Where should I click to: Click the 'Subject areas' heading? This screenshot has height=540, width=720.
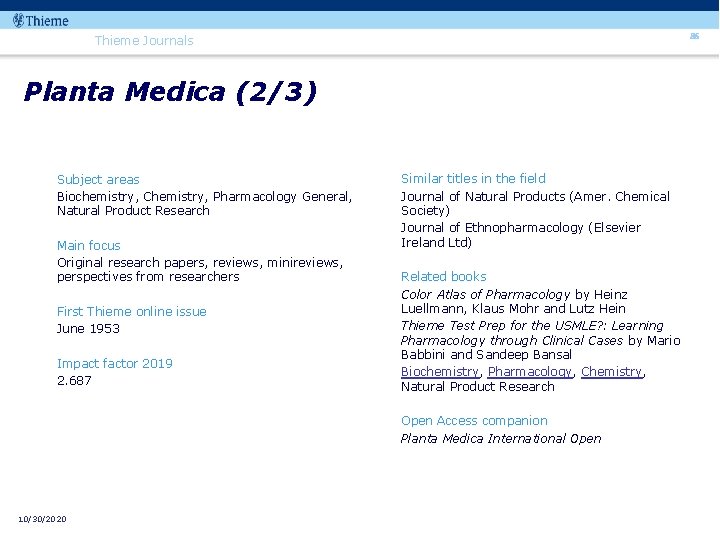pos(98,180)
